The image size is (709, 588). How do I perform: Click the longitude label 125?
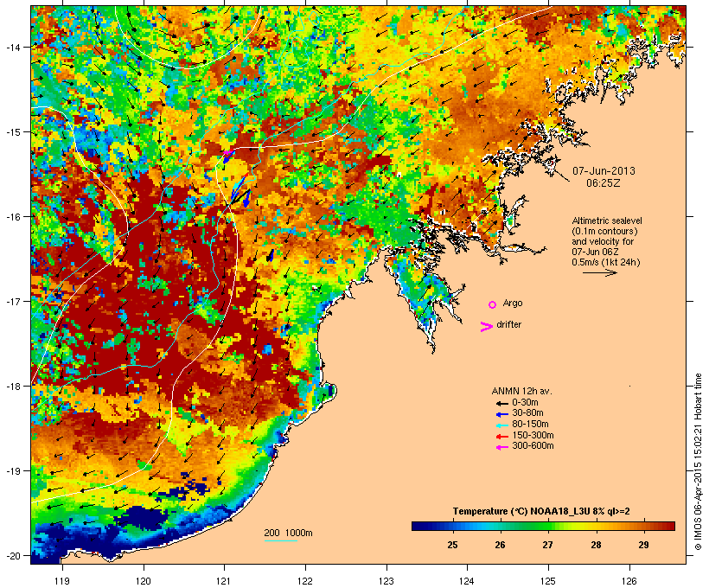pos(548,581)
